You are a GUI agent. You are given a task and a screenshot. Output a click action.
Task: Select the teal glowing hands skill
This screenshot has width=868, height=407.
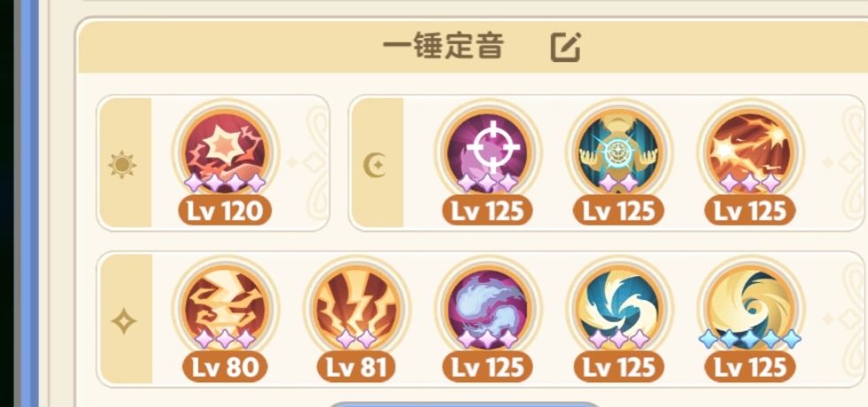pyautogui.click(x=618, y=150)
